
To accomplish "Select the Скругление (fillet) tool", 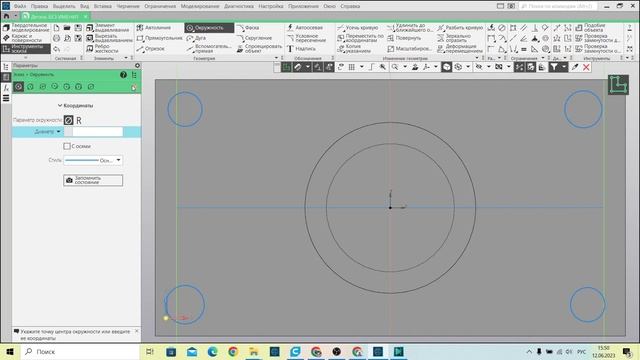I will pyautogui.click(x=254, y=38).
